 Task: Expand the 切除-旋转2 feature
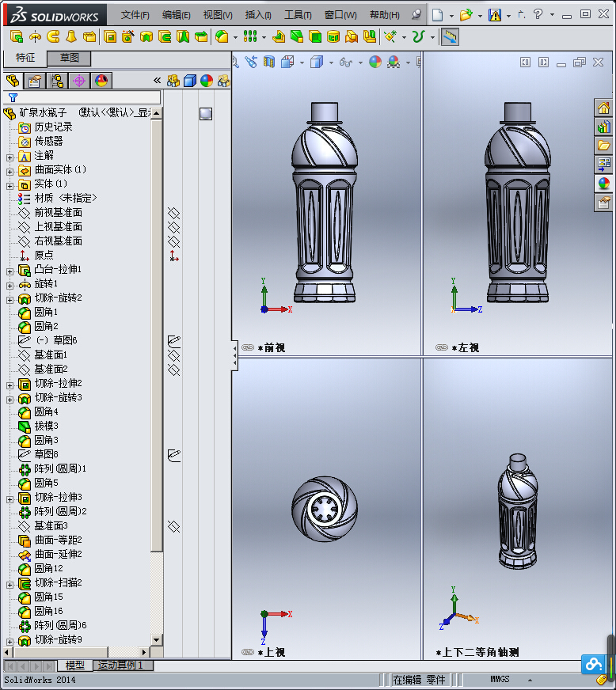click(x=10, y=300)
